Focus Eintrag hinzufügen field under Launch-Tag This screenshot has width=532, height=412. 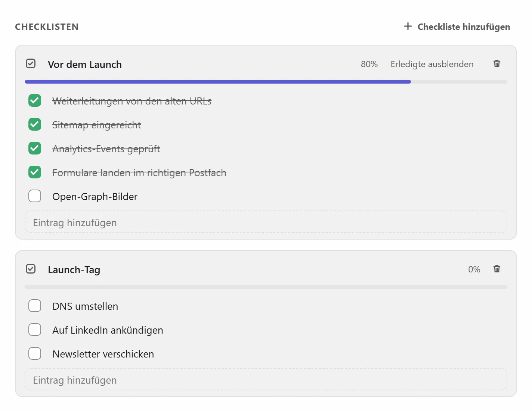[266, 380]
